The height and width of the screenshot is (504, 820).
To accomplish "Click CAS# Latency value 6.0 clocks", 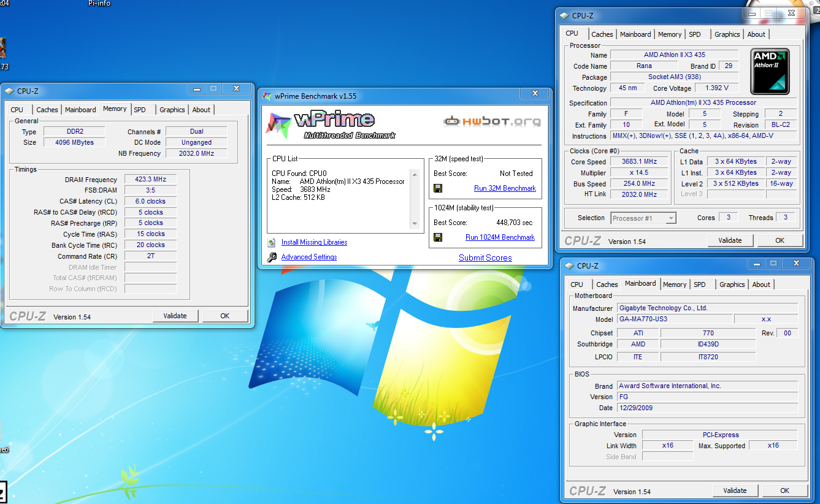I will 150,201.
